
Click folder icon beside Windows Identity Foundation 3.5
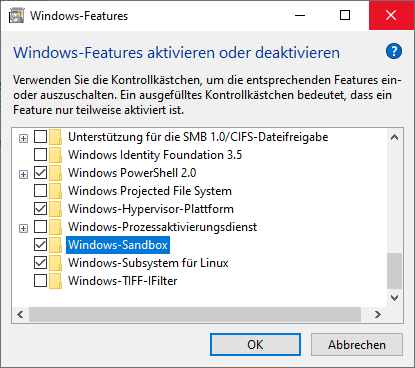[55, 155]
